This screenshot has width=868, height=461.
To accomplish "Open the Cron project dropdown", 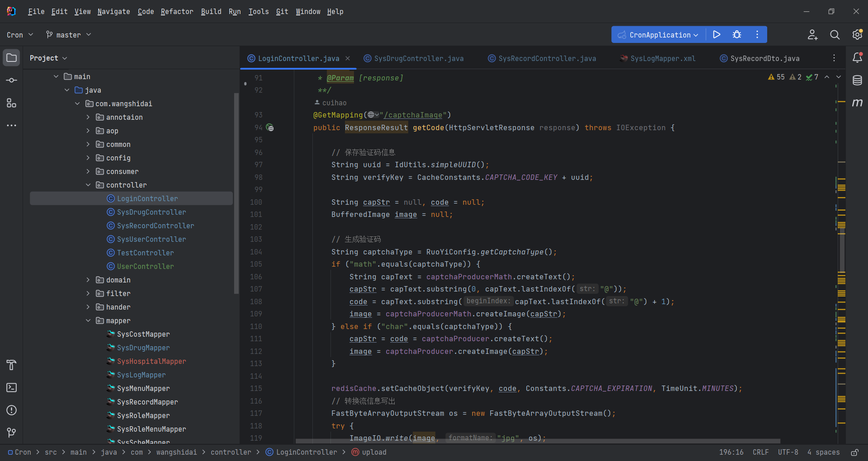I will [20, 35].
